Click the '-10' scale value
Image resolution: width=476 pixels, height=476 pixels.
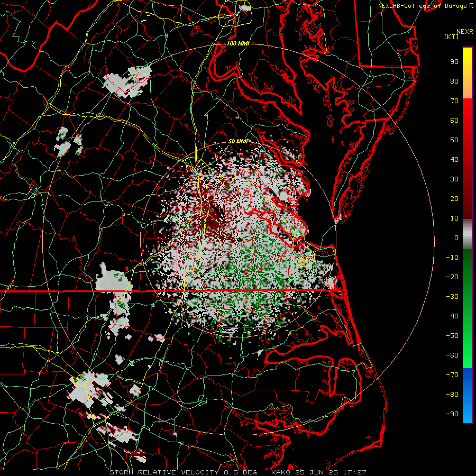(452, 258)
